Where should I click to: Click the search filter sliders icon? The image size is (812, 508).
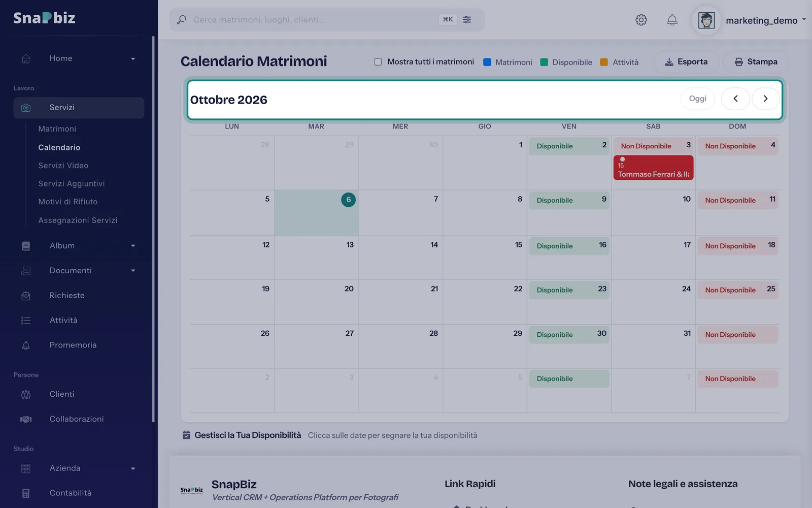pos(467,19)
